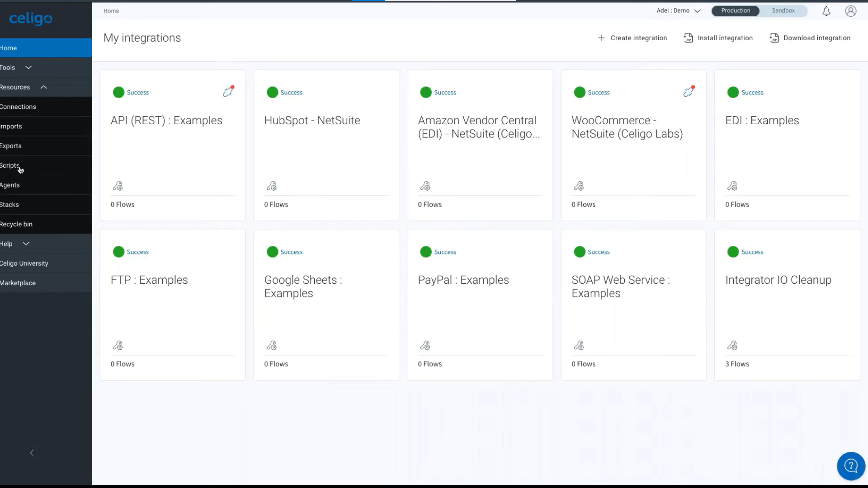
Task: Open WooCommerce - NetSuite (Celigo Labs) integration
Action: tap(627, 127)
